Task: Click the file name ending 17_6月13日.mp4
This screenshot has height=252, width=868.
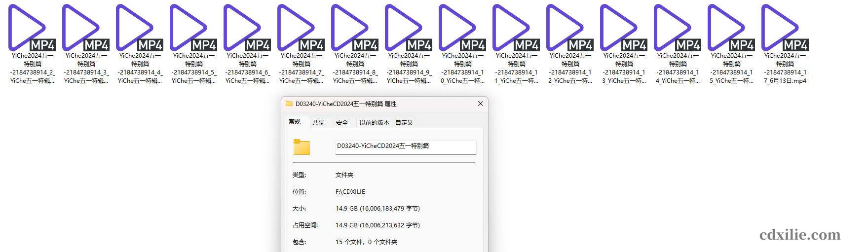Action: pos(786,68)
